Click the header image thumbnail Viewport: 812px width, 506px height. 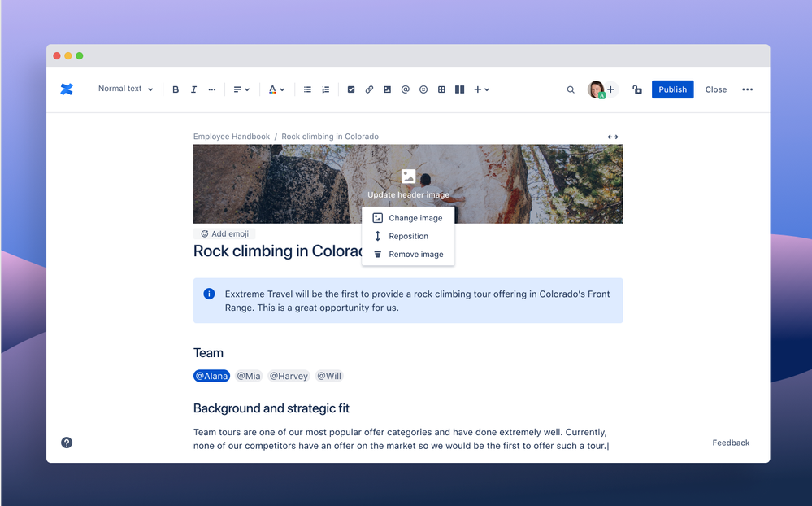408,184
